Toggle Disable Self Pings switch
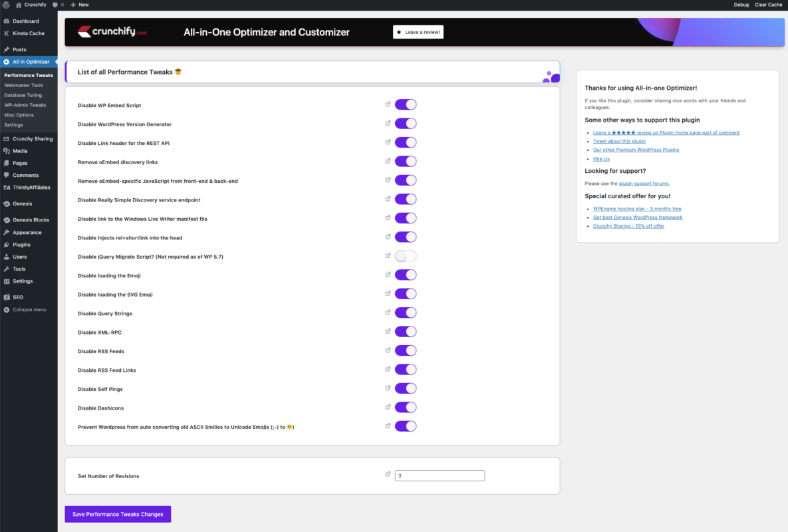 (406, 388)
